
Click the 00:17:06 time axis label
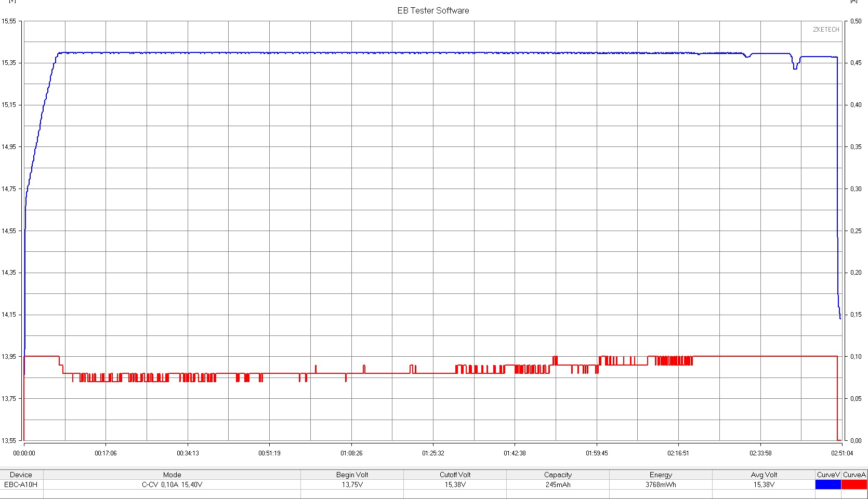pyautogui.click(x=106, y=453)
